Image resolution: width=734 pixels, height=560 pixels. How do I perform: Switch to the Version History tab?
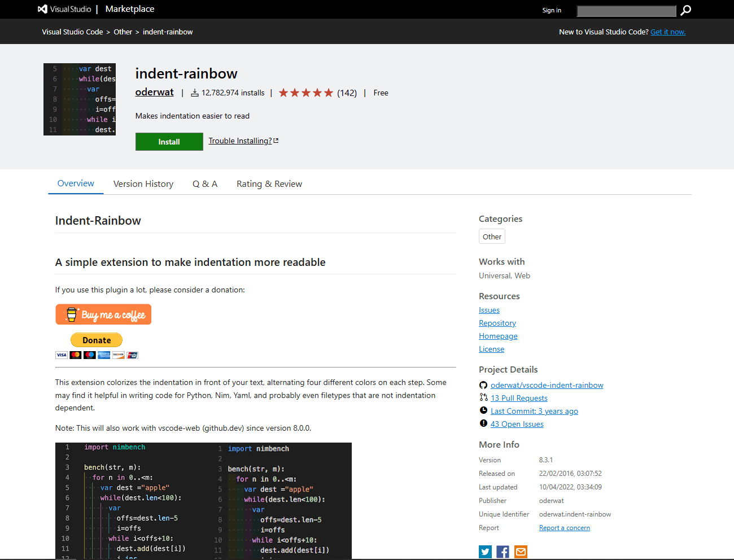[x=143, y=184]
